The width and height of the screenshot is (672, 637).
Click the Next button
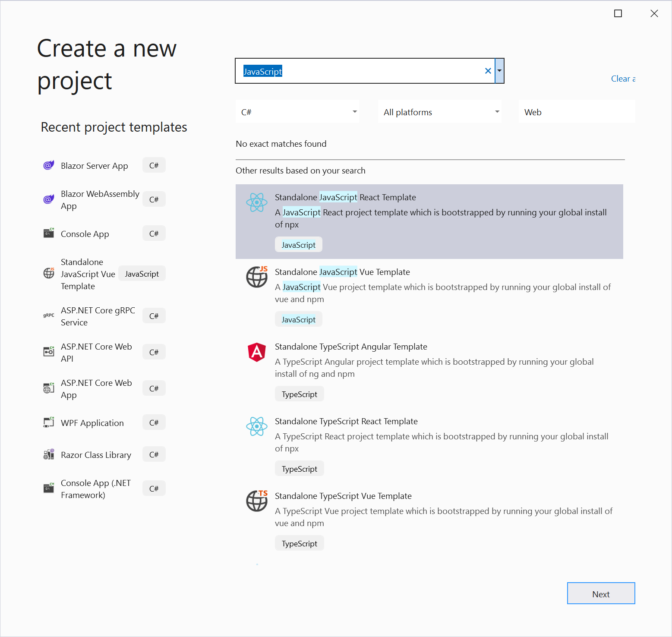601,593
